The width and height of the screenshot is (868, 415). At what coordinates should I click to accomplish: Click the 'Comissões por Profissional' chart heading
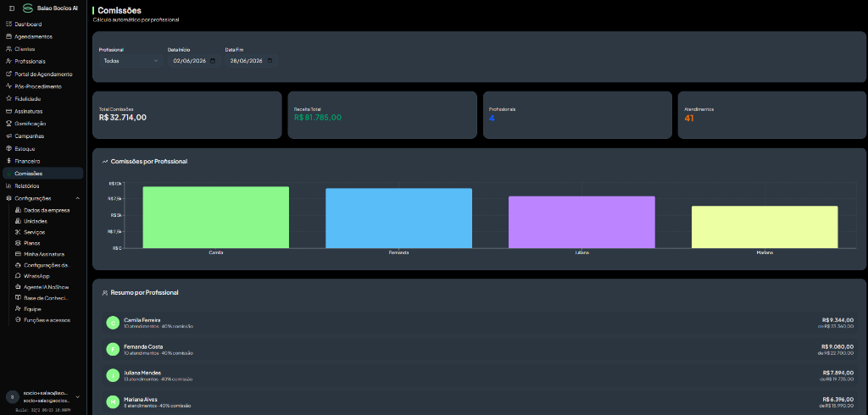149,162
